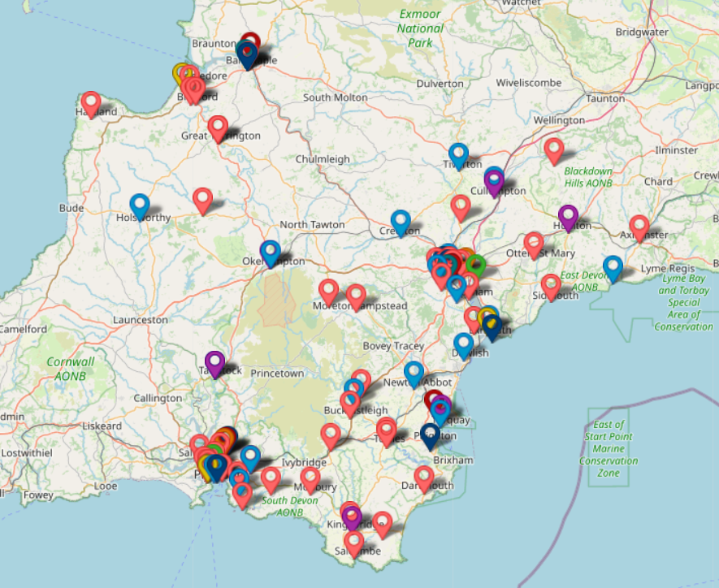Viewport: 719px width, 588px height.
Task: Open the green marker at Exeter
Action: (476, 265)
